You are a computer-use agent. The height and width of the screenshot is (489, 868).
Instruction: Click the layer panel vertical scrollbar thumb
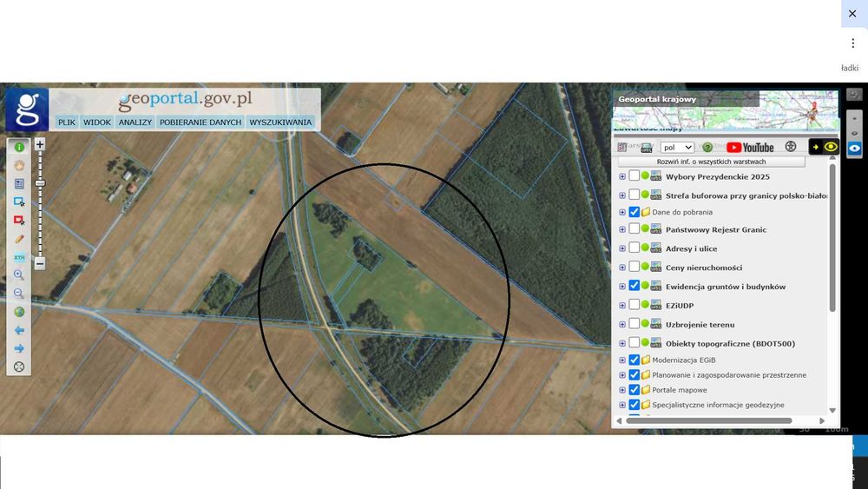pyautogui.click(x=832, y=237)
